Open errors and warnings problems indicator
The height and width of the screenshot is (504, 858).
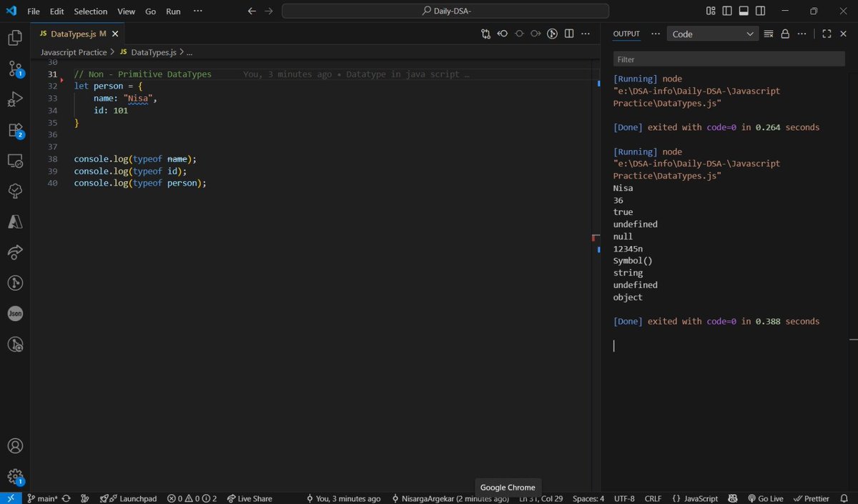[192, 498]
